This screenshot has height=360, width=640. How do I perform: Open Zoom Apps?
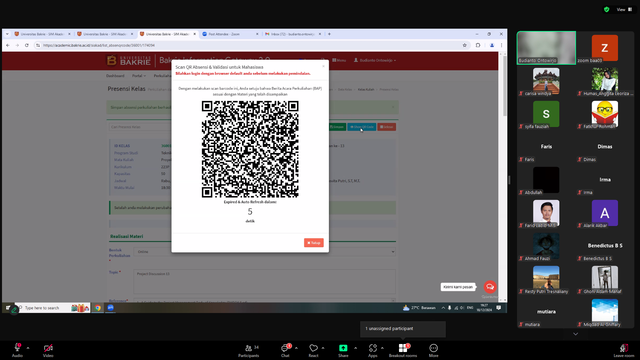click(x=373, y=350)
